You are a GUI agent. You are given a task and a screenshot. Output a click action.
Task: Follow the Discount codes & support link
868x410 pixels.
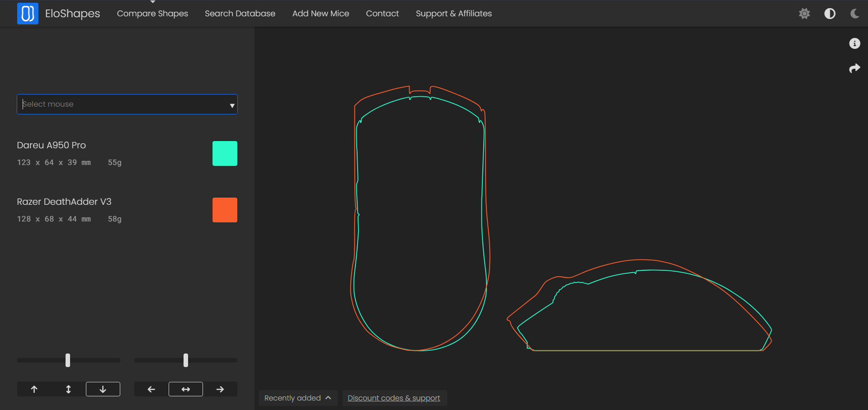click(x=394, y=398)
